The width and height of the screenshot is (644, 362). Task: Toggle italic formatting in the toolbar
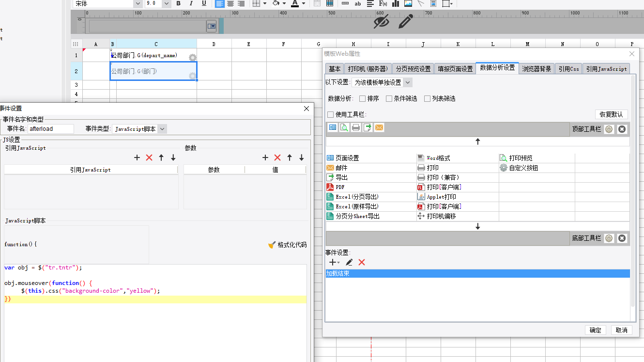(x=191, y=3)
